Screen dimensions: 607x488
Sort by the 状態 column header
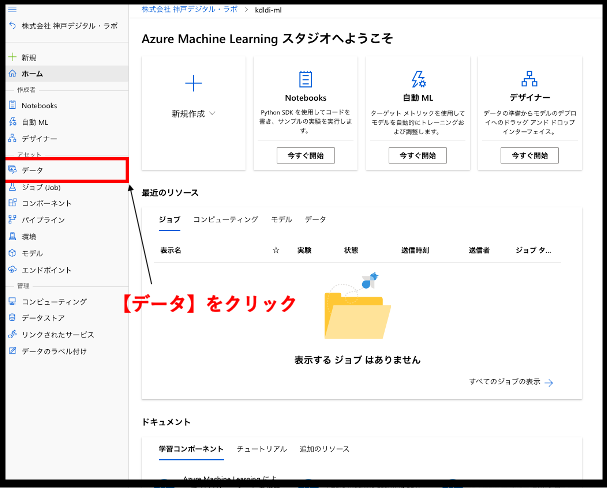pyautogui.click(x=351, y=250)
